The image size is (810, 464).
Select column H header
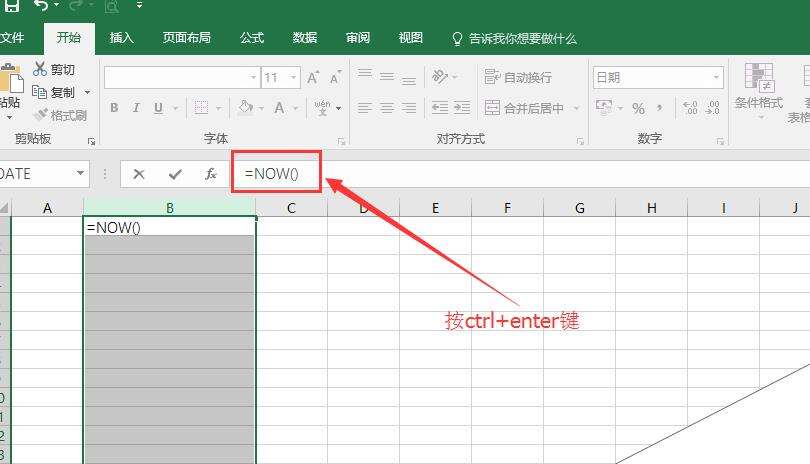pos(651,208)
